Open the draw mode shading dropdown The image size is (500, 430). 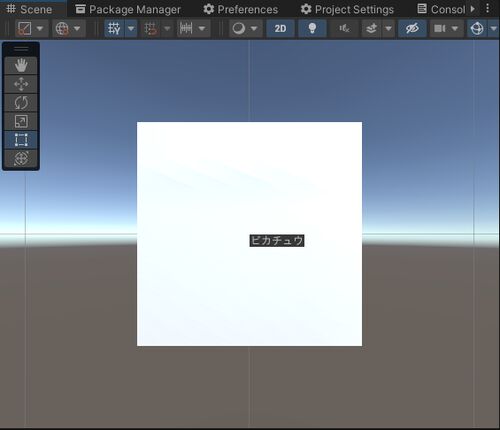tap(245, 28)
